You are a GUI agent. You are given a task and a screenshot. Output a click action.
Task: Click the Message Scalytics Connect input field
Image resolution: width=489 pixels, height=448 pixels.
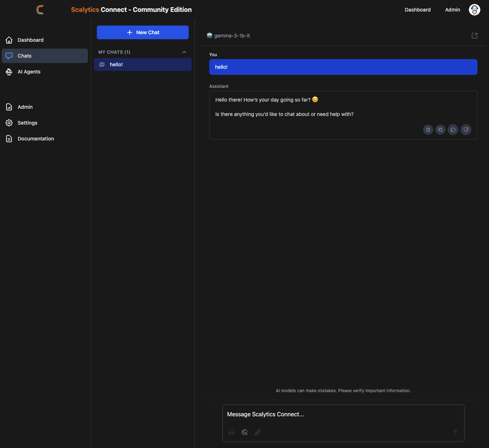[x=343, y=415]
